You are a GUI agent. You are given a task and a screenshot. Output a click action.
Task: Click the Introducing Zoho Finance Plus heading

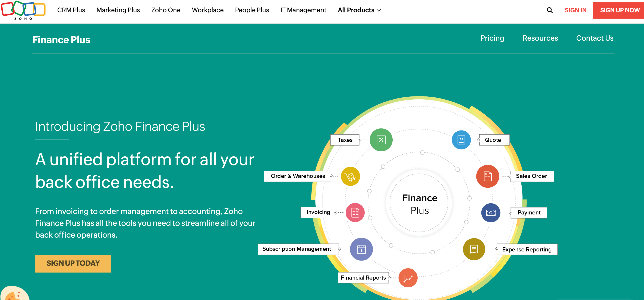120,127
